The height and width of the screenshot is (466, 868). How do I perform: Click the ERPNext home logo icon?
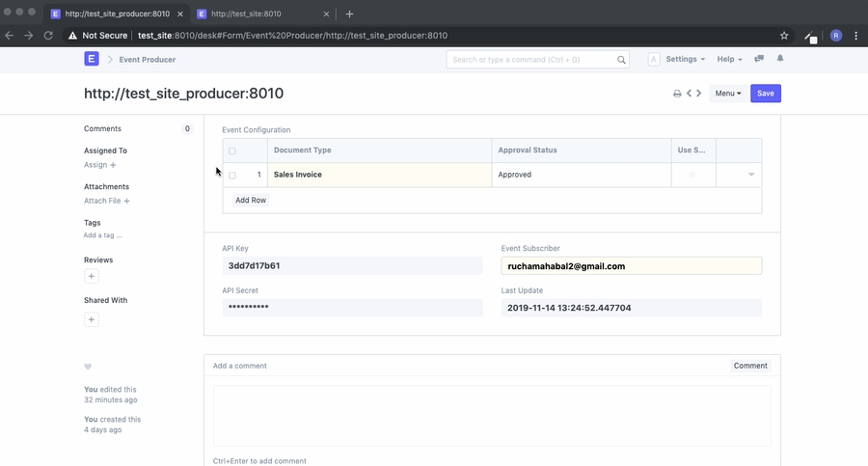click(x=92, y=59)
